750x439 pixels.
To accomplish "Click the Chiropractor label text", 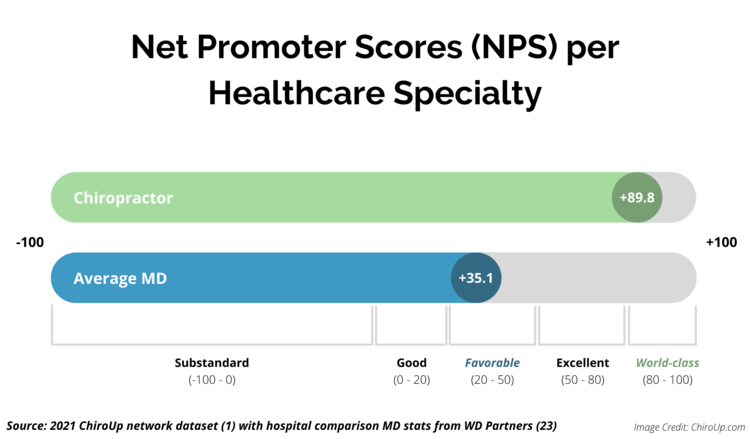I will [123, 198].
